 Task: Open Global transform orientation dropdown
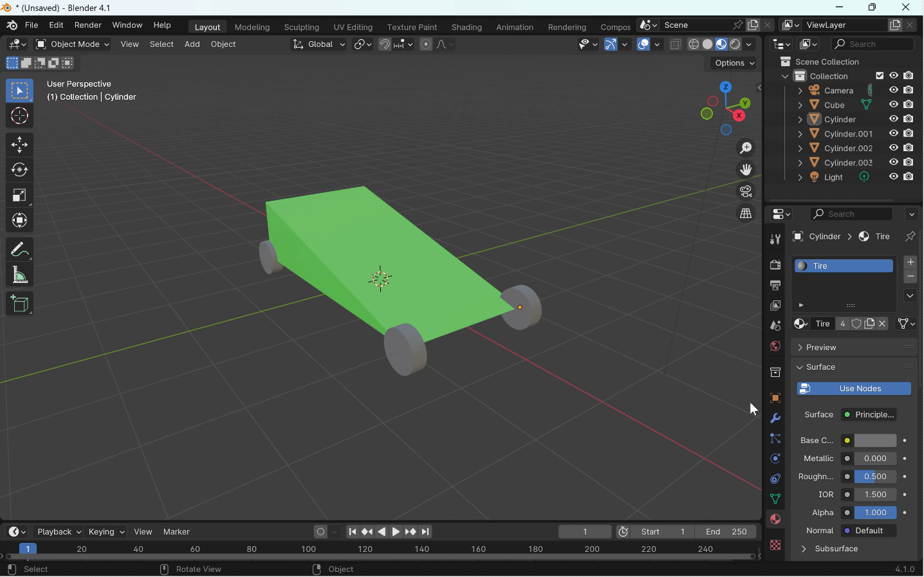click(x=319, y=44)
